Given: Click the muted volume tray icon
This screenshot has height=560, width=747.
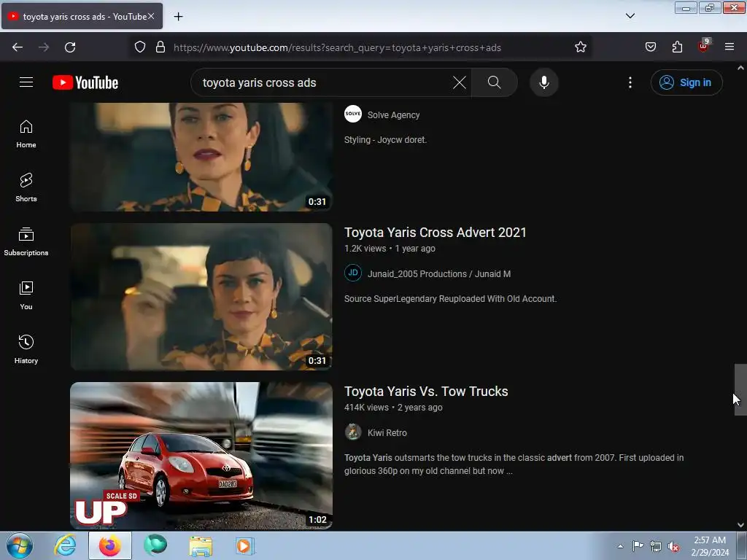Looking at the screenshot, I should (x=673, y=546).
